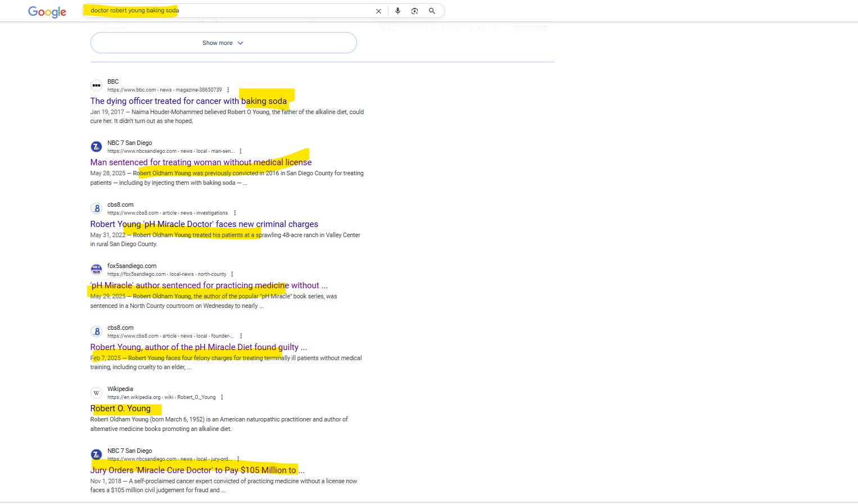858x504 pixels.
Task: Click the nbcsandiego.com man-sen... URL text
Action: 171,151
